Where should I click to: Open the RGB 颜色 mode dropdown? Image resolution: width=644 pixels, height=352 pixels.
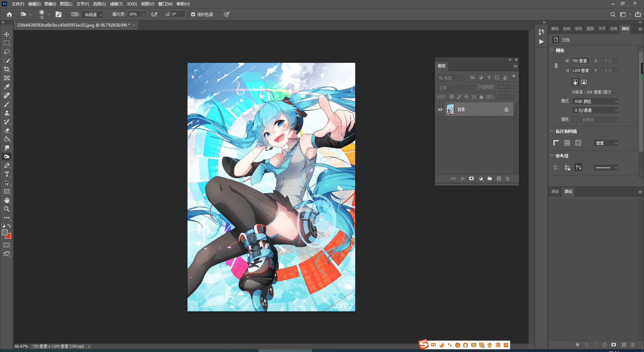point(595,101)
